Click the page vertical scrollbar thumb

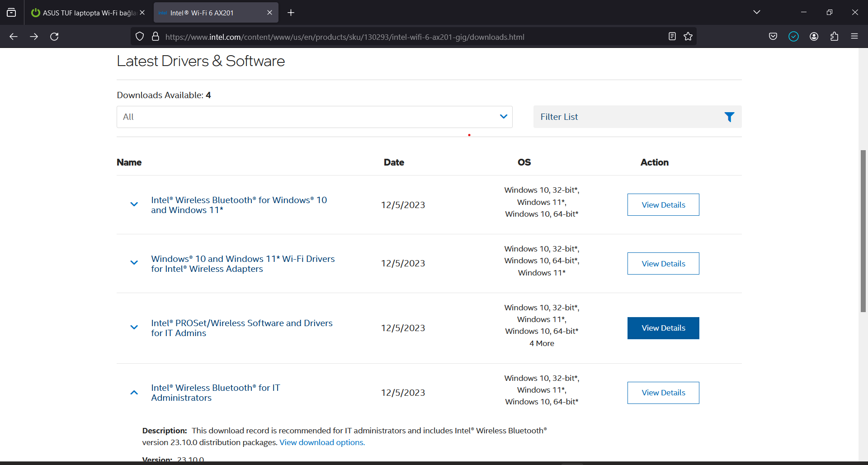[x=863, y=231]
